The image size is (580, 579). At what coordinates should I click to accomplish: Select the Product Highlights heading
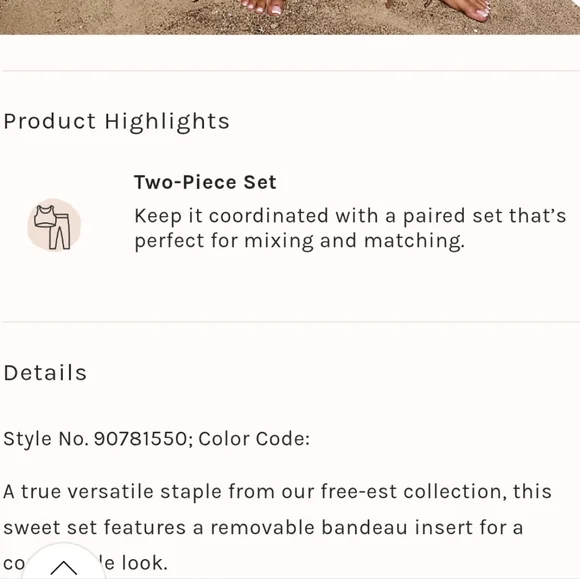click(x=117, y=122)
